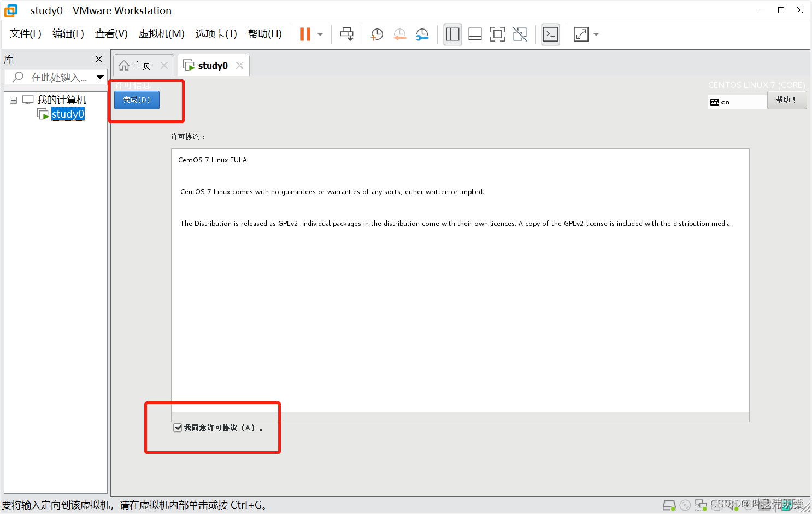Open the console view icon

pyautogui.click(x=550, y=34)
